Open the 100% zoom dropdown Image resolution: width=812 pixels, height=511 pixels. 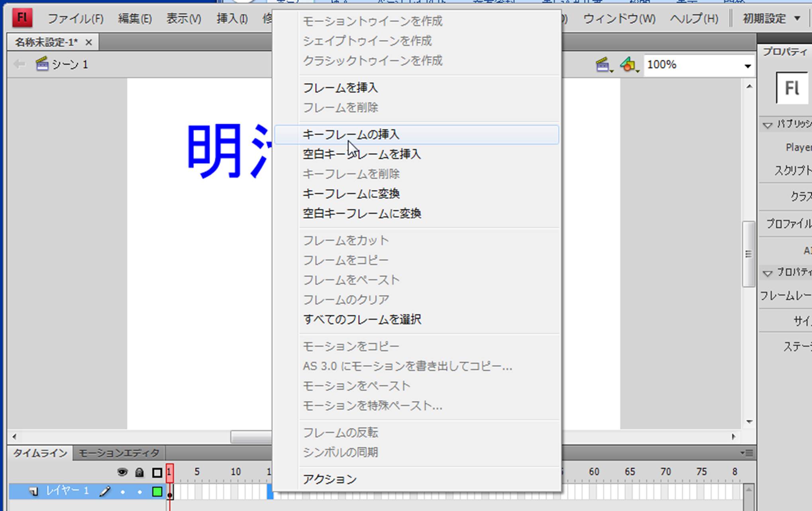(x=747, y=65)
